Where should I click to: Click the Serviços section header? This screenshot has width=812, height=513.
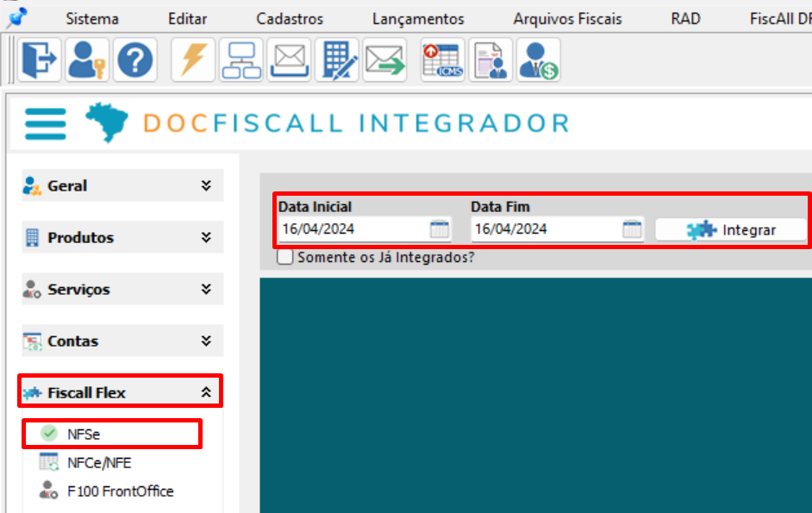click(x=122, y=289)
